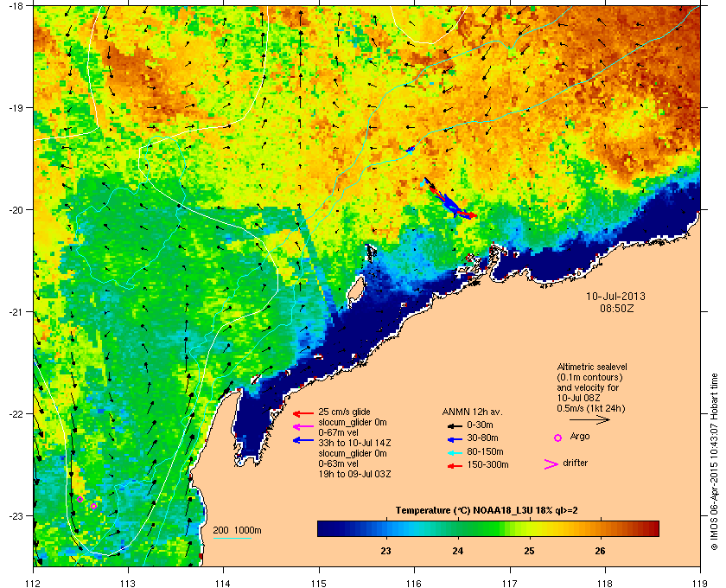
Task: Click the 117 longitude axis label
Action: tap(510, 583)
